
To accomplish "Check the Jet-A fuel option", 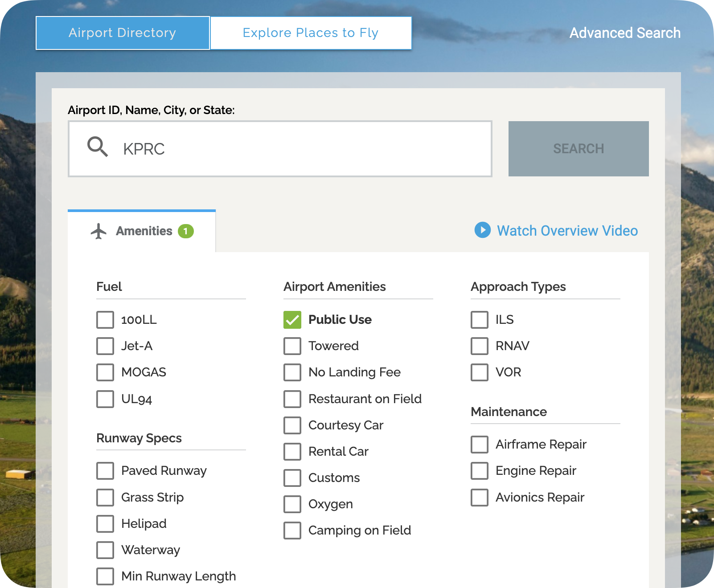I will tap(105, 346).
